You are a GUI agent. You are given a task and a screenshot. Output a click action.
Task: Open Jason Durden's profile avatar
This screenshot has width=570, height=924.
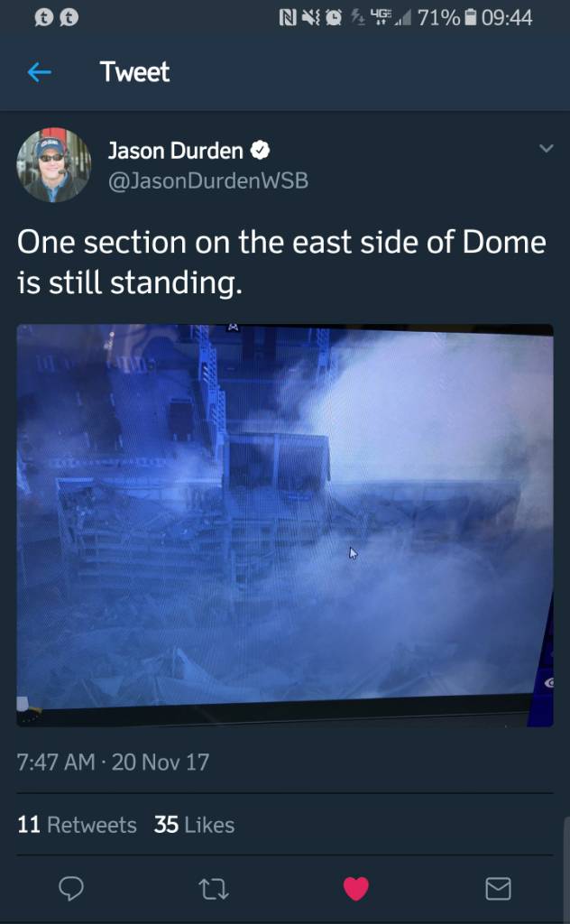pyautogui.click(x=53, y=165)
